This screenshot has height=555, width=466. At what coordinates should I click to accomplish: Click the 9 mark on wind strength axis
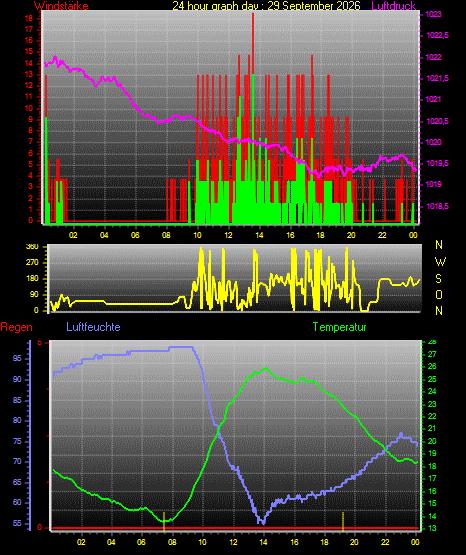tap(30, 120)
